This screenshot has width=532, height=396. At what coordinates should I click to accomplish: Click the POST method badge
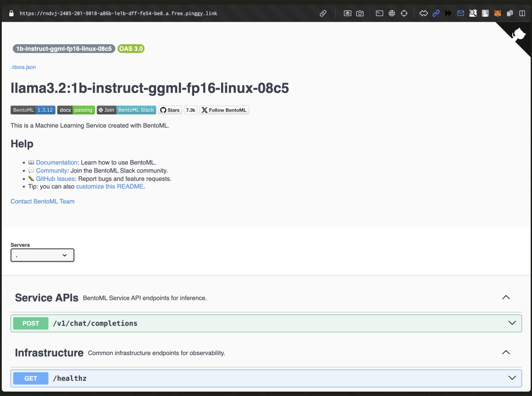[x=31, y=323]
